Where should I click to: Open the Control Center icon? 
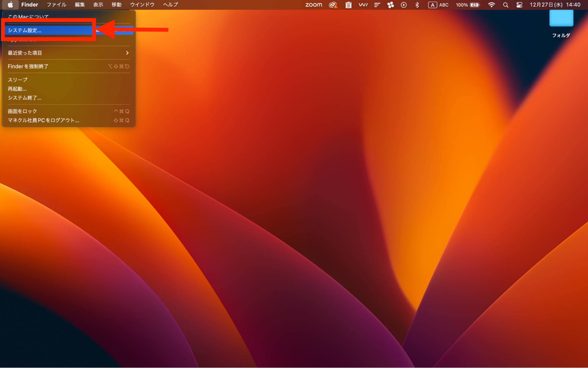tap(519, 5)
